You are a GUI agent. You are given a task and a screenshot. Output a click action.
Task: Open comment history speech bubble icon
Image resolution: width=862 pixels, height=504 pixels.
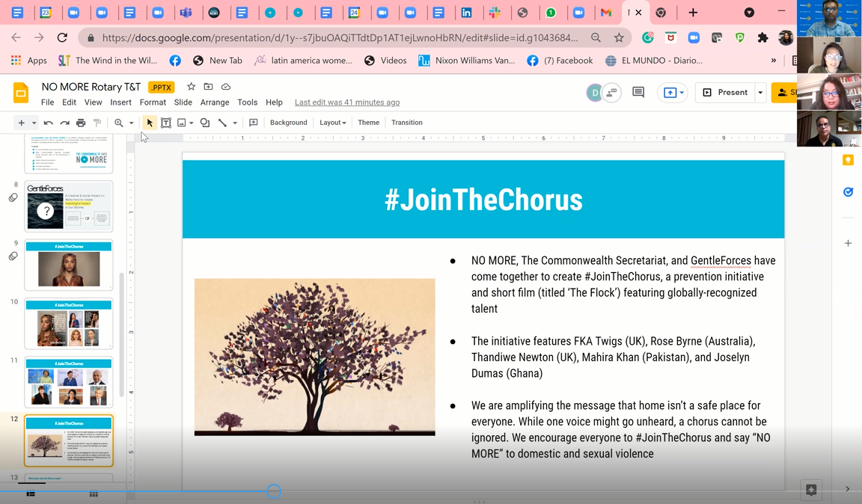638,93
